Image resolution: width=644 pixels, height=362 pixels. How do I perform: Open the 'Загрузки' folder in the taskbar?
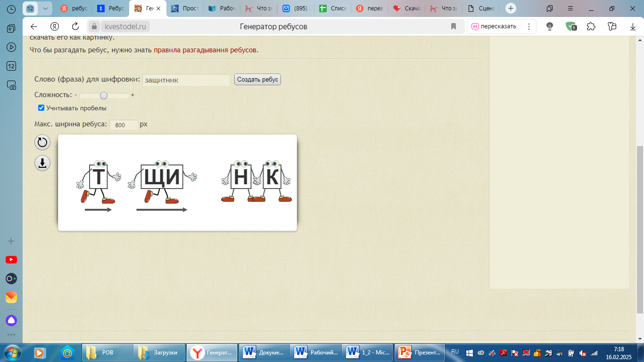tap(159, 352)
